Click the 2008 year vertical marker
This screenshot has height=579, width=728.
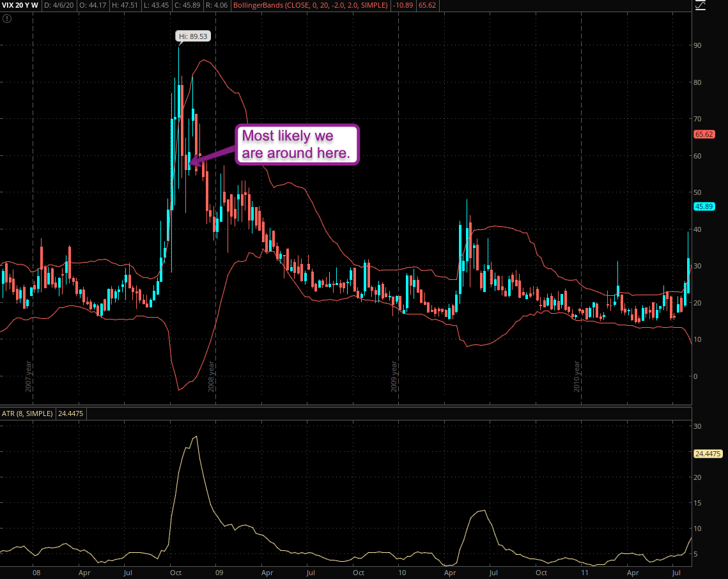pyautogui.click(x=212, y=377)
